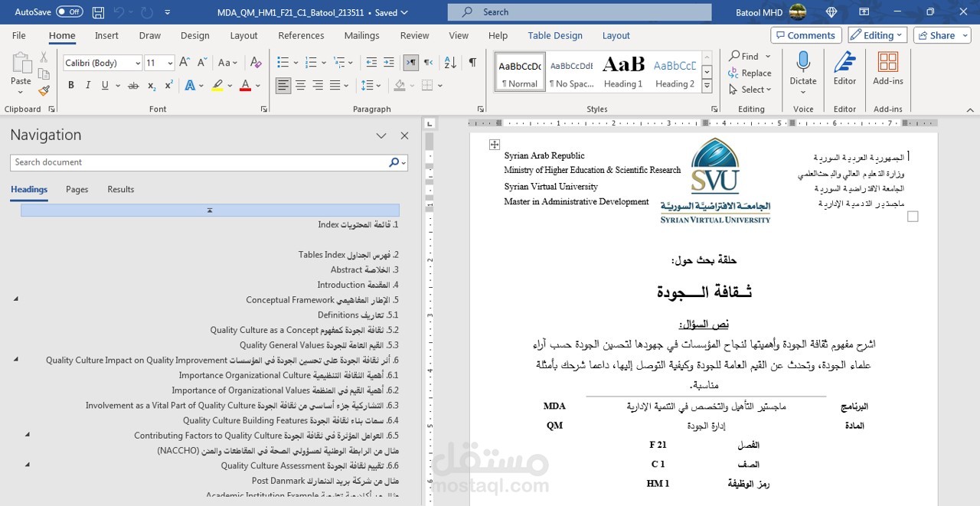Switch to the Pages tab in Navigation

click(77, 189)
